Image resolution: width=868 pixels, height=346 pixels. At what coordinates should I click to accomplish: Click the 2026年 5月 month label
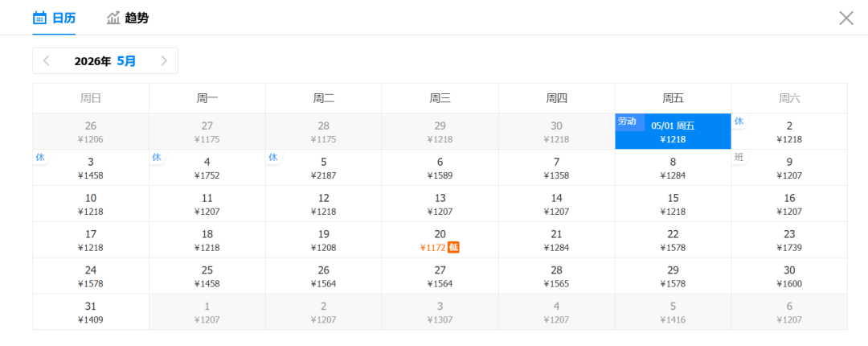point(105,60)
